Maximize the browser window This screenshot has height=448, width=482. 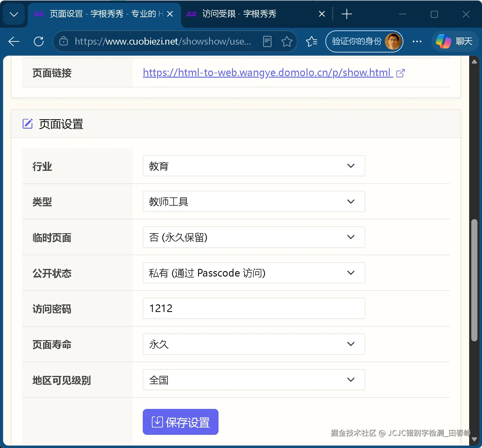pos(434,14)
